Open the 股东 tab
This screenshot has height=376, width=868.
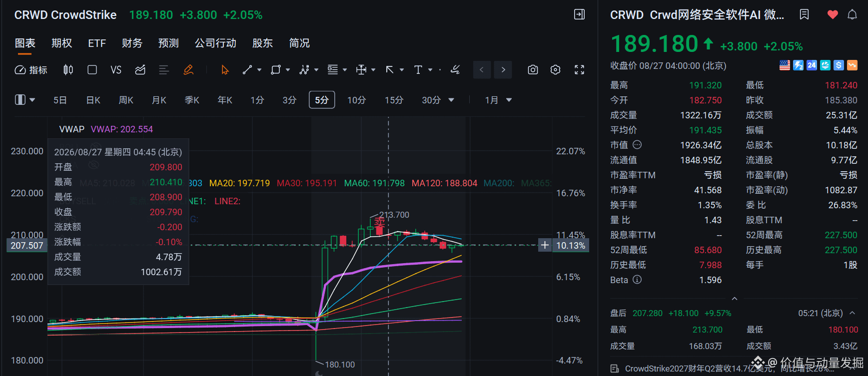[263, 43]
